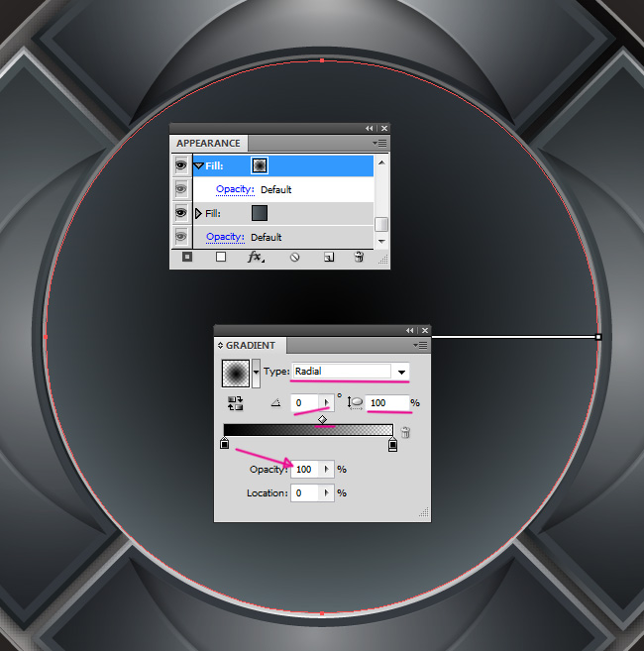The height and width of the screenshot is (651, 644).
Task: Open the Appearance panel flyout menu
Action: click(x=381, y=144)
